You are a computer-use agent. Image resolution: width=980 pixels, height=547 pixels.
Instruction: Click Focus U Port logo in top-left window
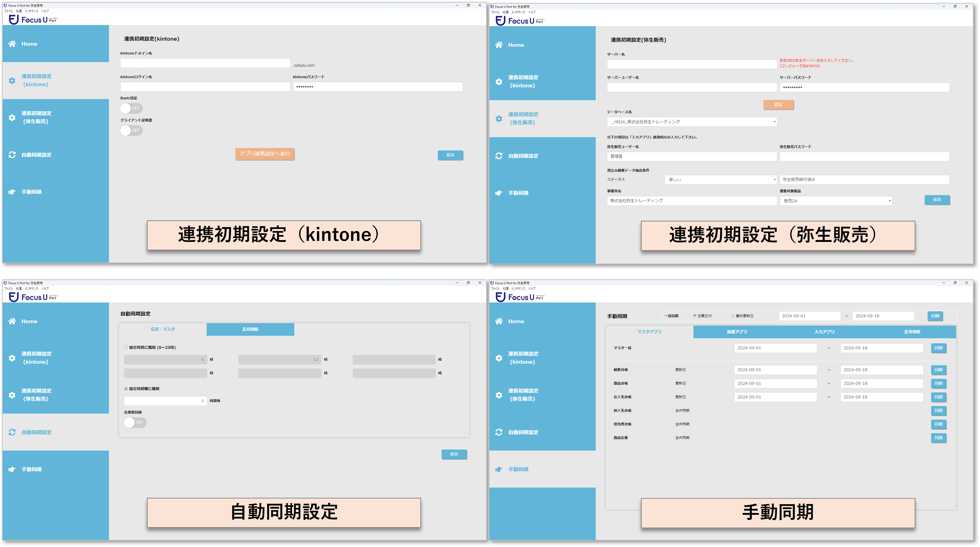tap(34, 19)
